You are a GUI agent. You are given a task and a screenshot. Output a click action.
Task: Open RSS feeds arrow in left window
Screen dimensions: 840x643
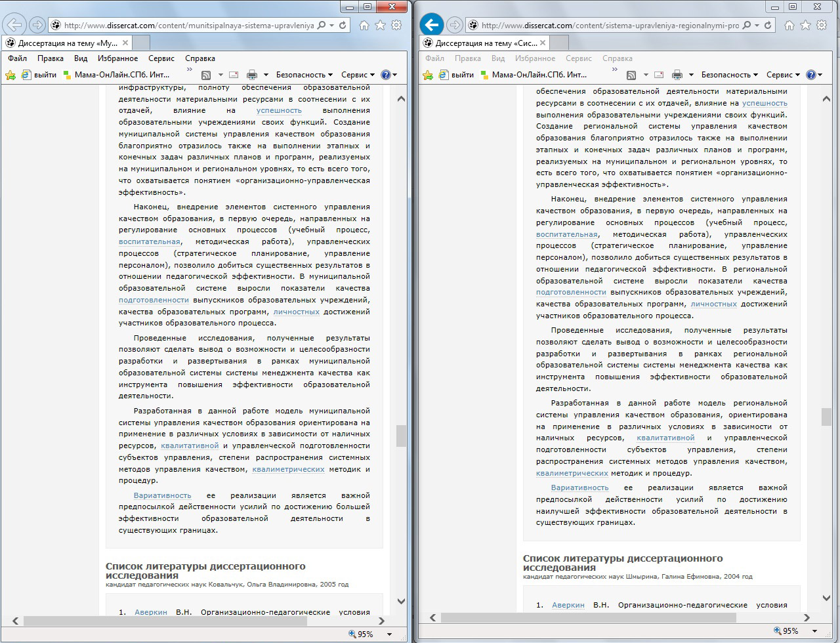pos(220,75)
